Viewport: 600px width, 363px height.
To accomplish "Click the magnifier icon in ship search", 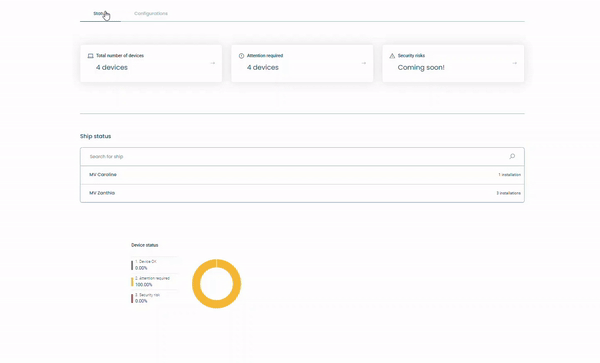I will point(512,156).
